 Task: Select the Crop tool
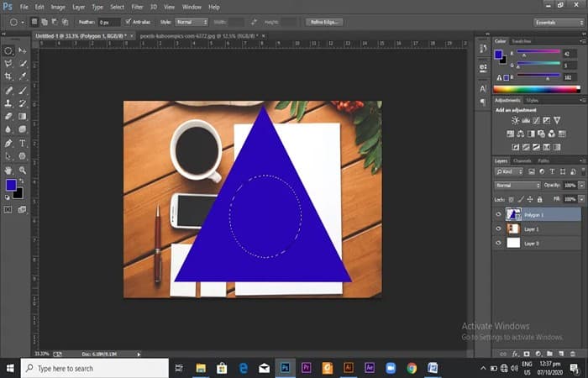pos(8,76)
